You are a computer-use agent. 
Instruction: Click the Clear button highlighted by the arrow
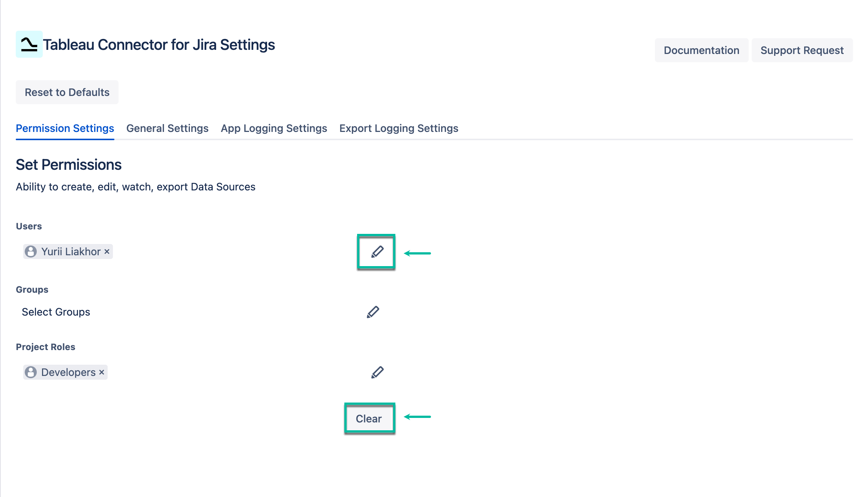[369, 418]
